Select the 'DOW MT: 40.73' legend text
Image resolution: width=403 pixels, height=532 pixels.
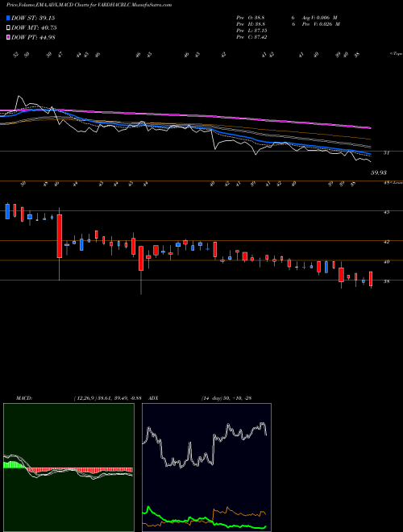pos(34,28)
